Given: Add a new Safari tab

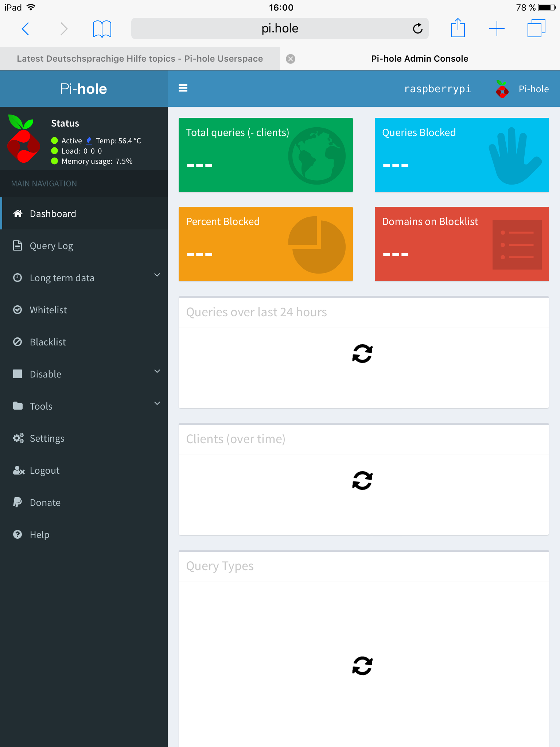Looking at the screenshot, I should (497, 28).
